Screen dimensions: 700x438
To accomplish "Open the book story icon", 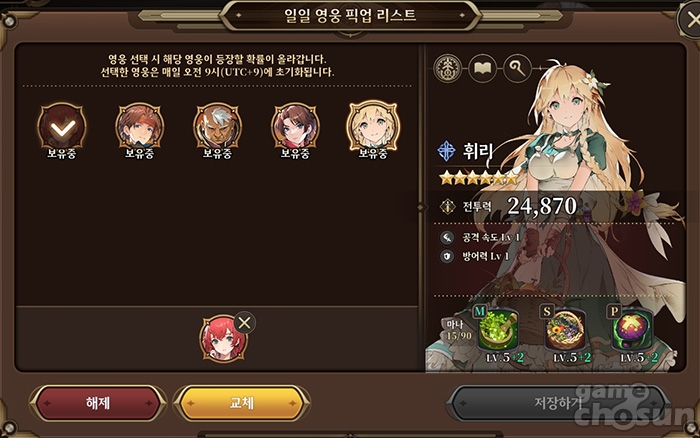I will point(482,68).
